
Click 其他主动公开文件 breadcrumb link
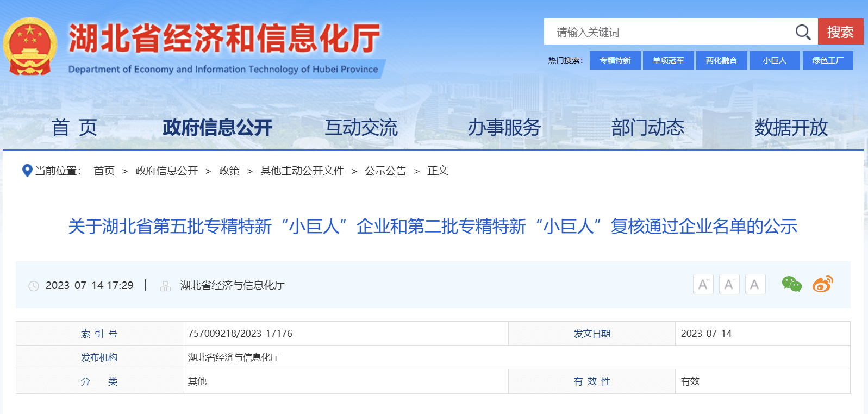tap(302, 171)
